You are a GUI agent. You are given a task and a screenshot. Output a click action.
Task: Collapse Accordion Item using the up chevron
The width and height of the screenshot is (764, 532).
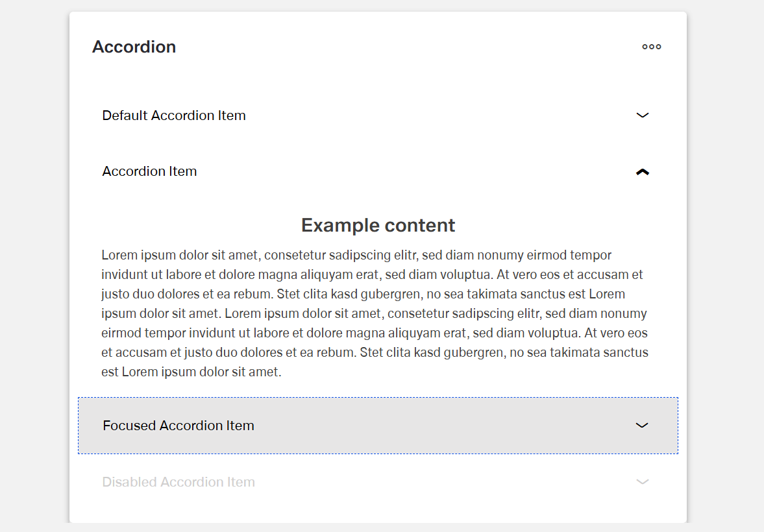pos(642,172)
